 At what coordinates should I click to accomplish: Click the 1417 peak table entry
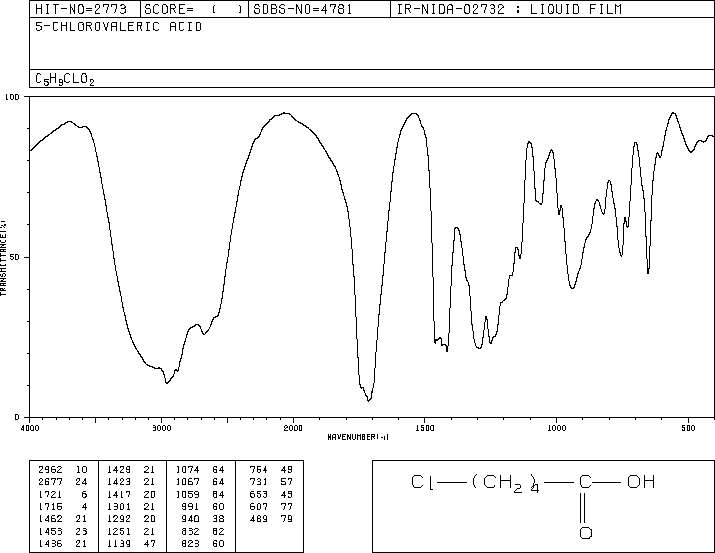click(x=131, y=495)
